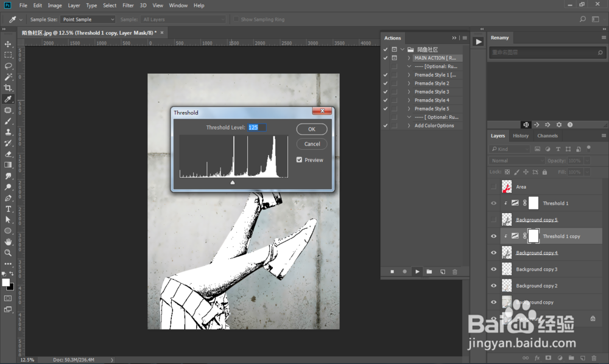Select the Path Selection tool
This screenshot has height=364, width=609.
tap(8, 220)
